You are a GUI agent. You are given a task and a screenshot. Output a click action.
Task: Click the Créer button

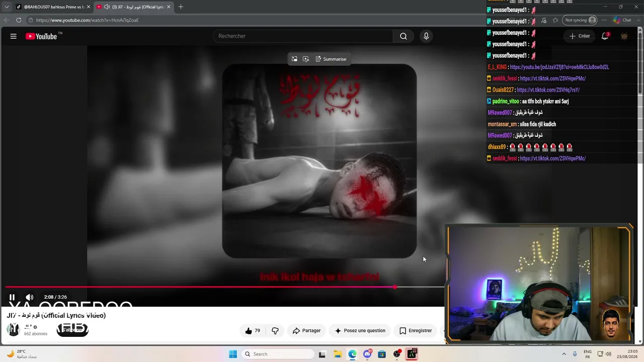click(580, 36)
